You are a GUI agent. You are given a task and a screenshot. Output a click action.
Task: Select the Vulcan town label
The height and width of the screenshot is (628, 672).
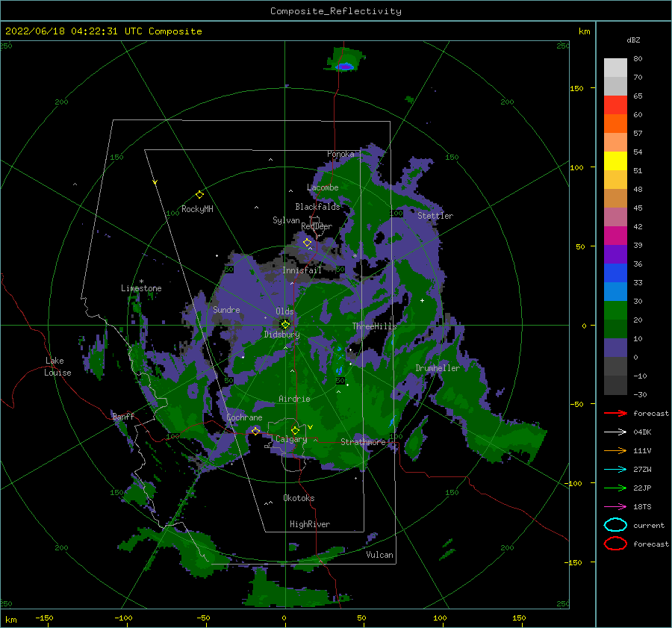[380, 555]
